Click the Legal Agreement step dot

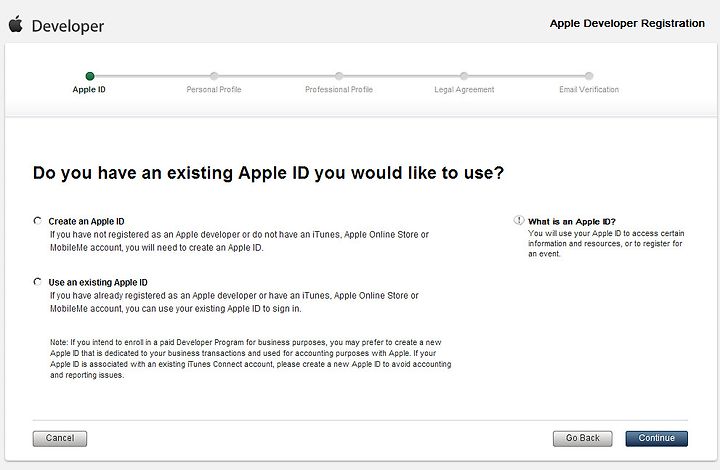click(464, 76)
